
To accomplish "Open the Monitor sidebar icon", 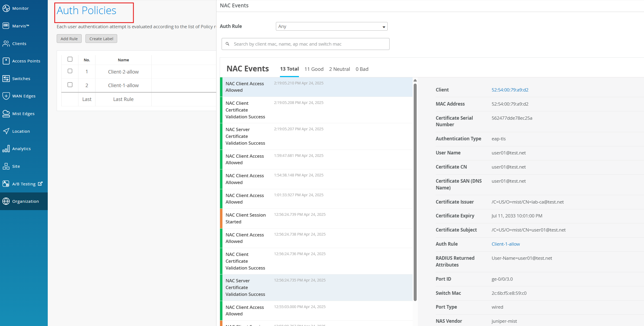I will pyautogui.click(x=6, y=8).
